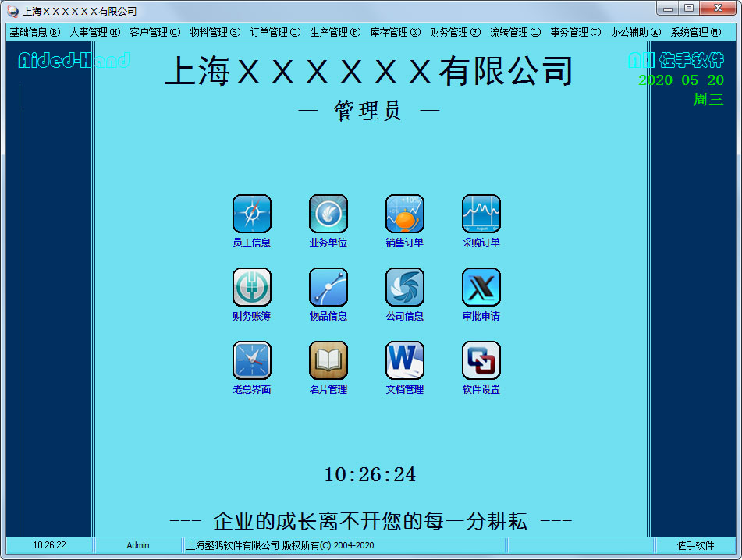This screenshot has height=560, width=742.
Task: Open the 事务管理(T) menu
Action: click(x=576, y=32)
